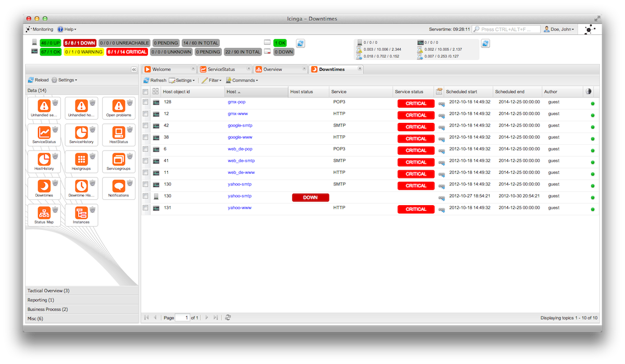Check the gmx-pop row checkbox
625x364 pixels.
pos(146,102)
